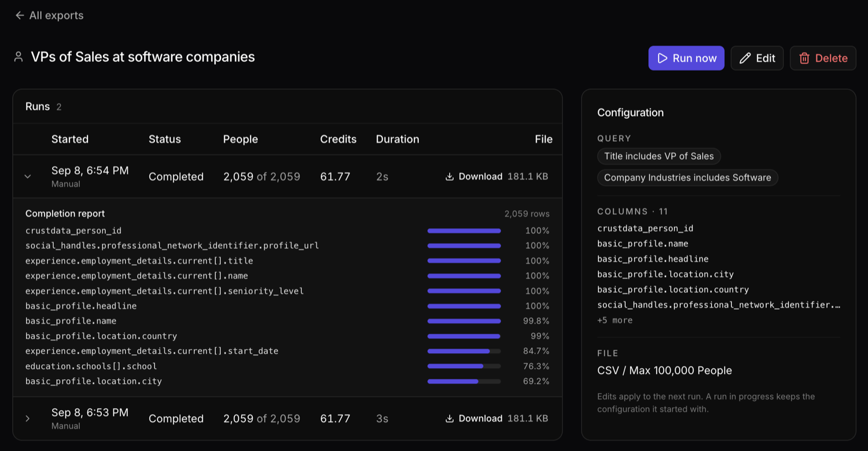868x451 pixels.
Task: Click the person icon beside export title
Action: [19, 57]
